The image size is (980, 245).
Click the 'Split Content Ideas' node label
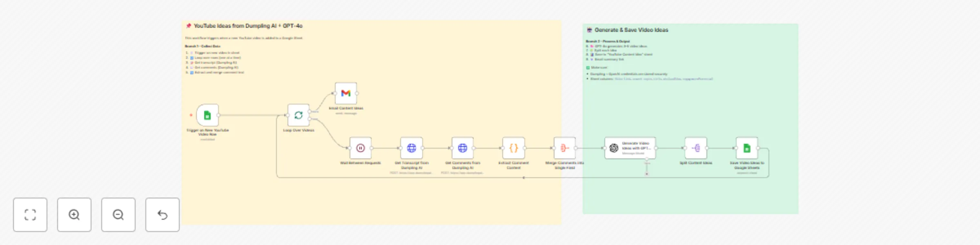[x=696, y=163]
